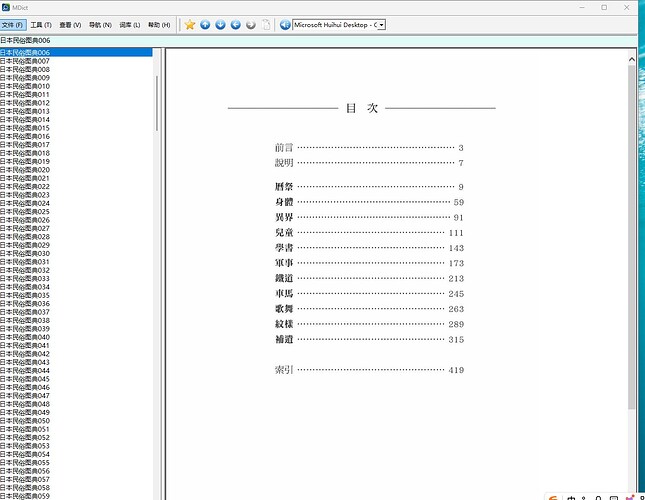Select entry 日本民俗图典025 in the list
Viewport: 645px width, 500px height.
76,211
